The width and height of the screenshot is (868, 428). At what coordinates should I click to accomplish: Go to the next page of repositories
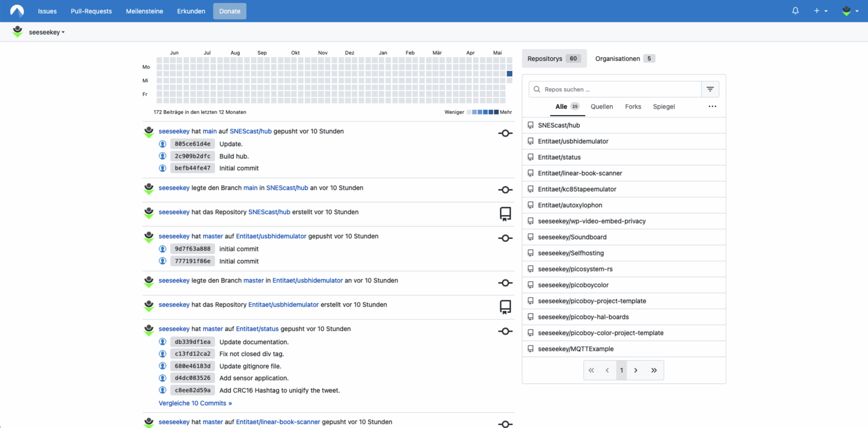click(636, 370)
